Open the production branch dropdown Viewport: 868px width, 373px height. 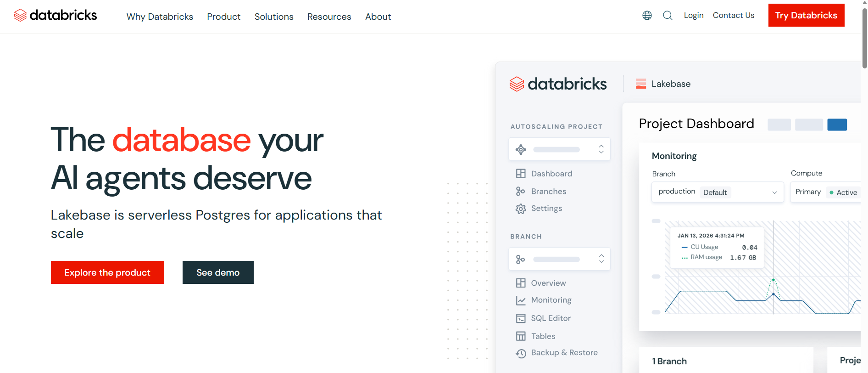click(x=718, y=192)
